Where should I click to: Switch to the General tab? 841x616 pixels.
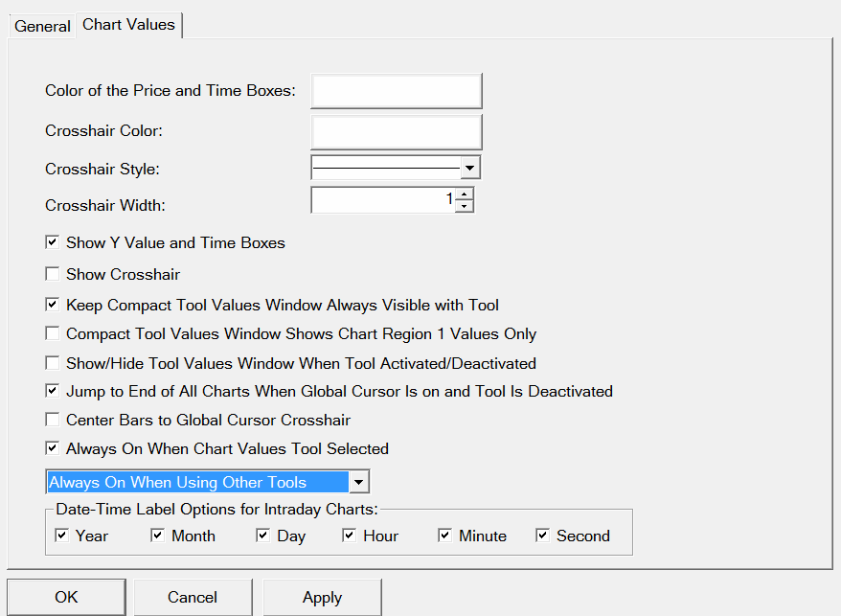[x=42, y=26]
